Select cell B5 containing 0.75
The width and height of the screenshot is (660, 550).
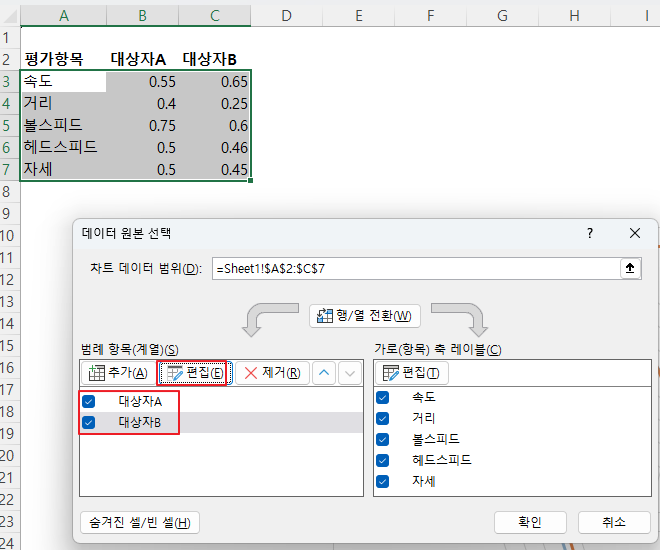142,125
